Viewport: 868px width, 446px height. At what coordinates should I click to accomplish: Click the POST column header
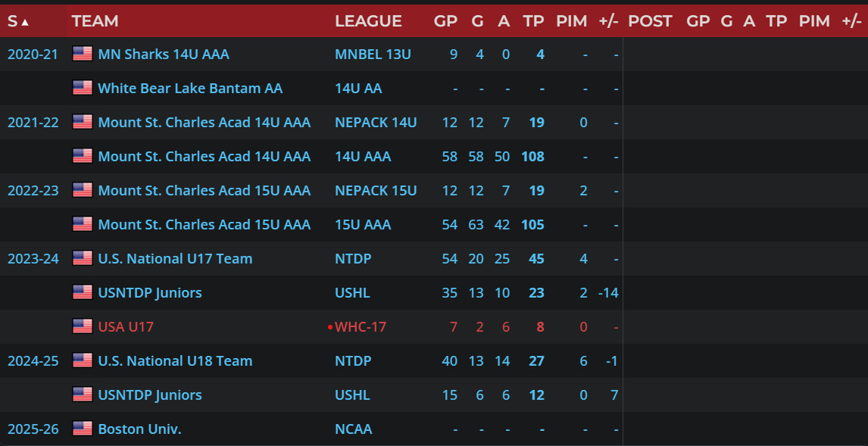(650, 21)
